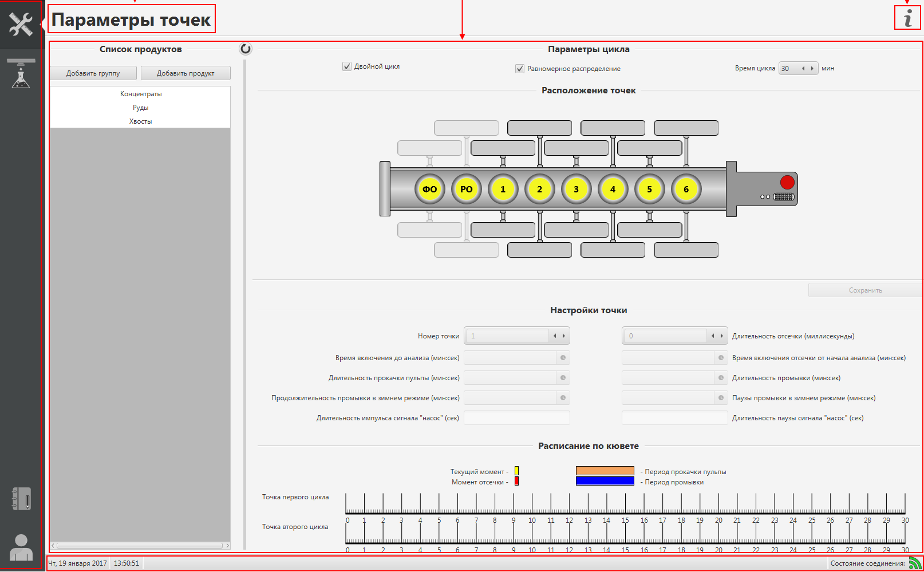
Task: Click Длительность импульса сигнала насос field
Action: (517, 418)
